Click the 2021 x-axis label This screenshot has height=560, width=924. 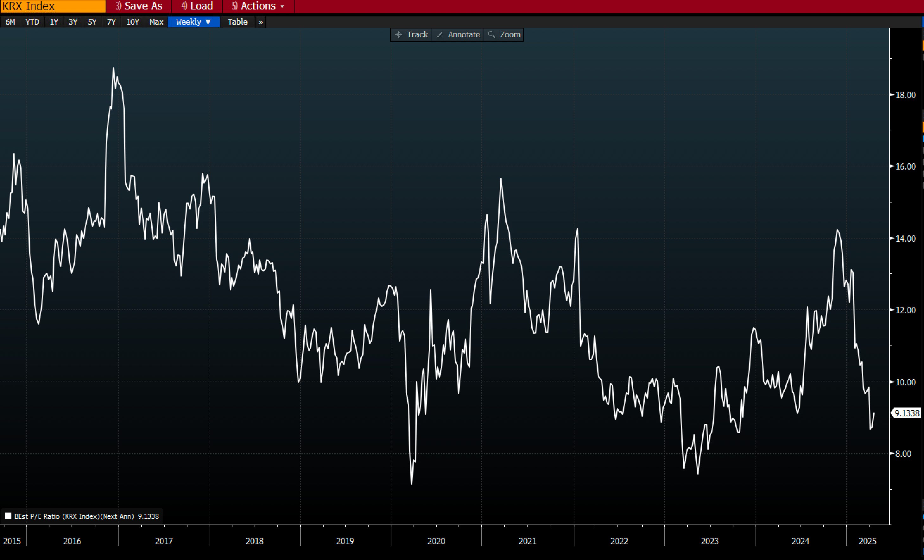click(x=528, y=541)
